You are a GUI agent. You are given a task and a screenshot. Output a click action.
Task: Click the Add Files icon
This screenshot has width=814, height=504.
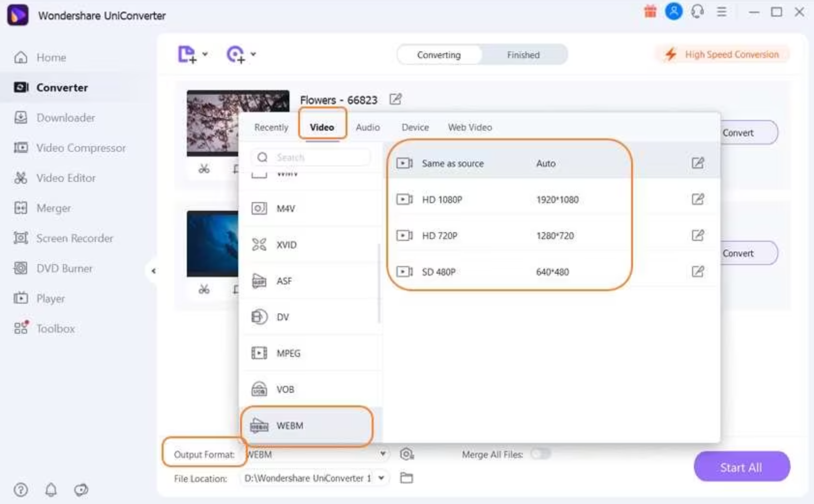point(187,54)
